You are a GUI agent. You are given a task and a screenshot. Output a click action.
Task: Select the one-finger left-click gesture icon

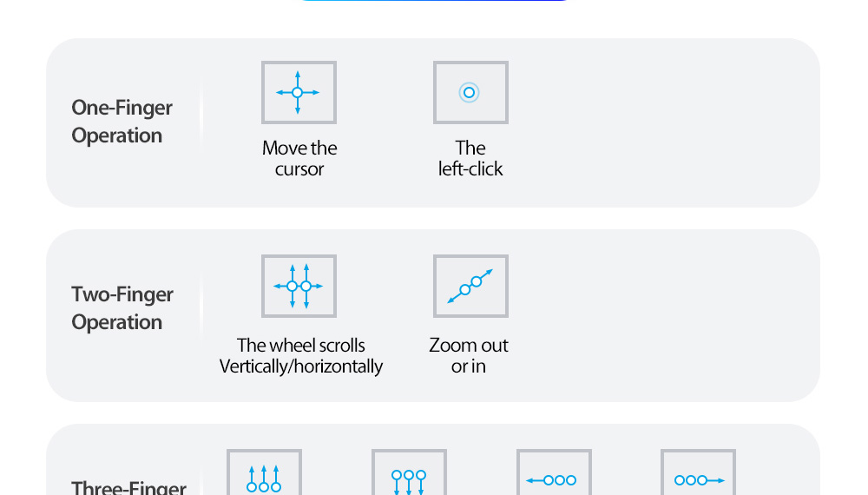pyautogui.click(x=470, y=92)
